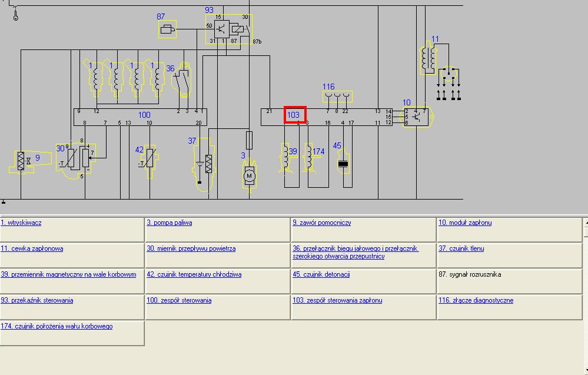Follow the '37. czujnik tlenu' link
The height and width of the screenshot is (375, 588).
(461, 248)
